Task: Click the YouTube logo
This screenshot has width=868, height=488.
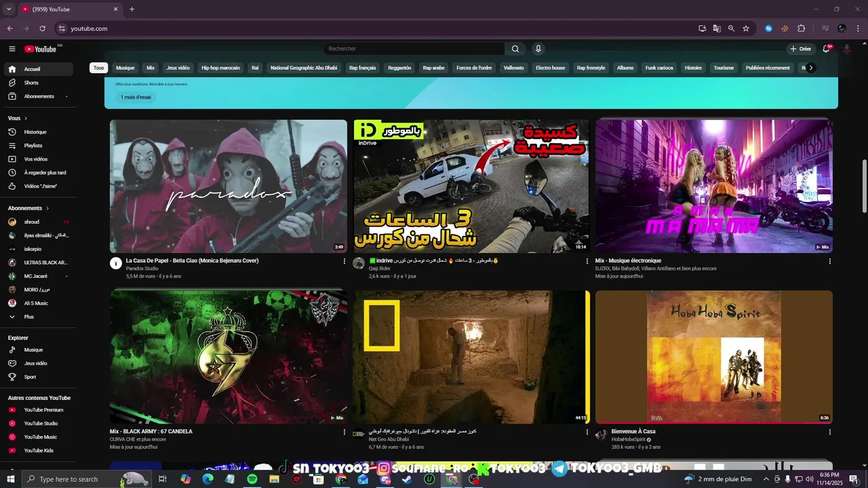Action: click(x=41, y=49)
